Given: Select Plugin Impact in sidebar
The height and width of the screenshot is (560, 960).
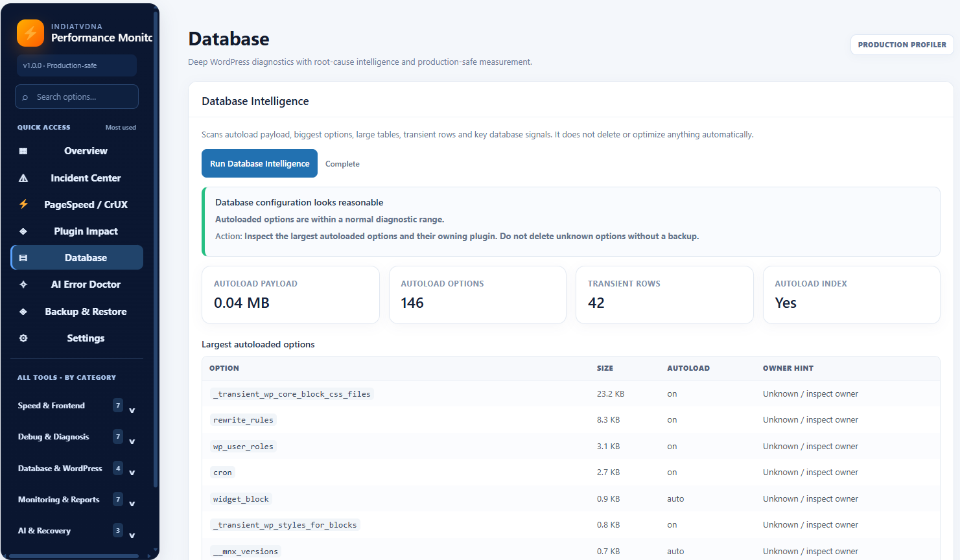Looking at the screenshot, I should click(77, 231).
